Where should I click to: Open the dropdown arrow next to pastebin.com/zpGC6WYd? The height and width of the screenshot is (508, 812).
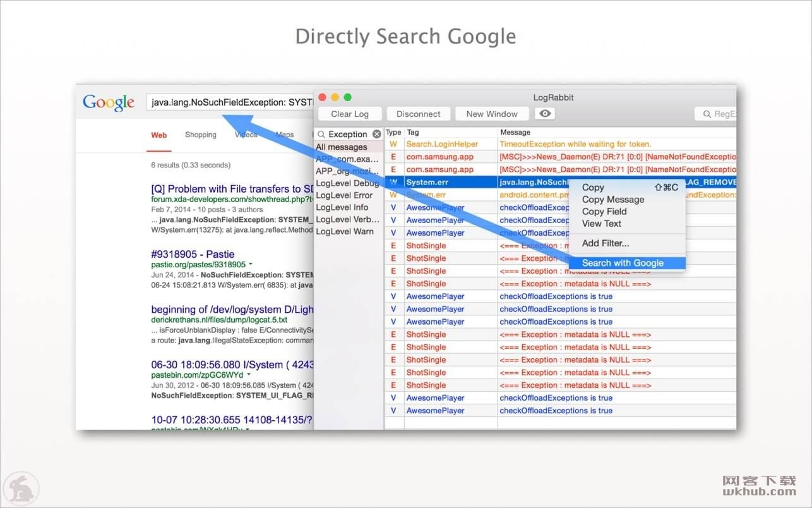(248, 375)
